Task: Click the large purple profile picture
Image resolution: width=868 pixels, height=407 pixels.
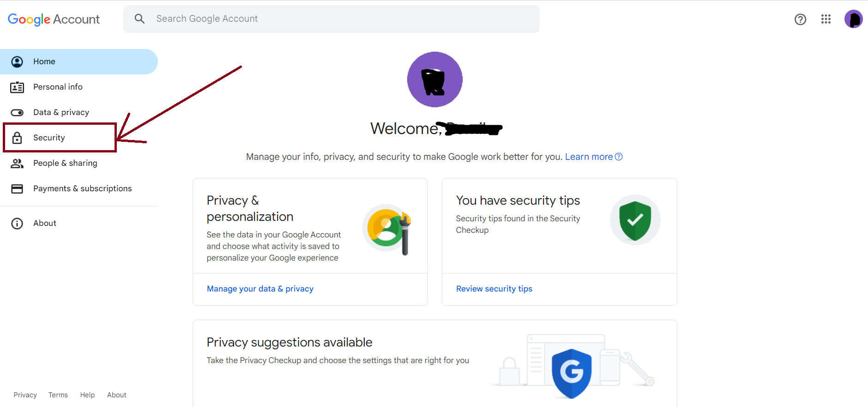Action: (434, 79)
